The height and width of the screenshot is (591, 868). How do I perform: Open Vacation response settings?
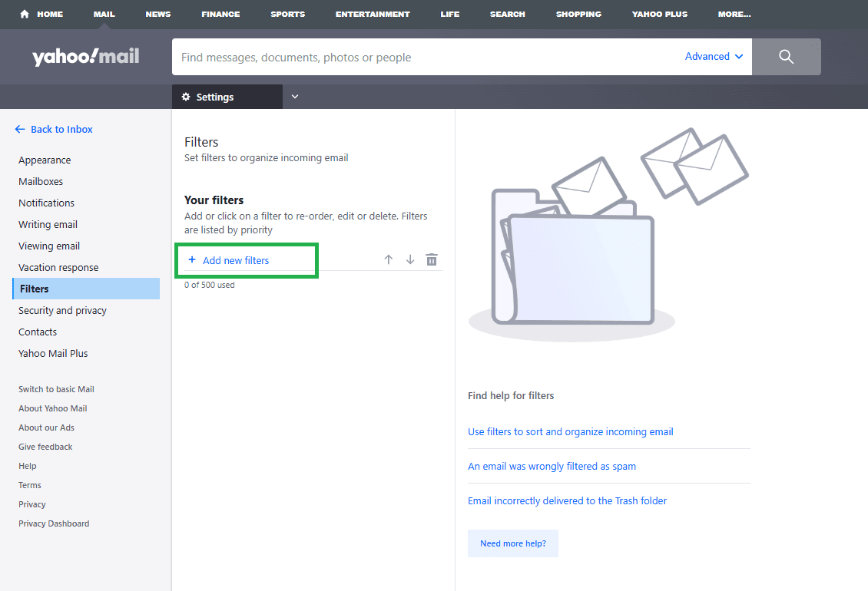pos(58,268)
